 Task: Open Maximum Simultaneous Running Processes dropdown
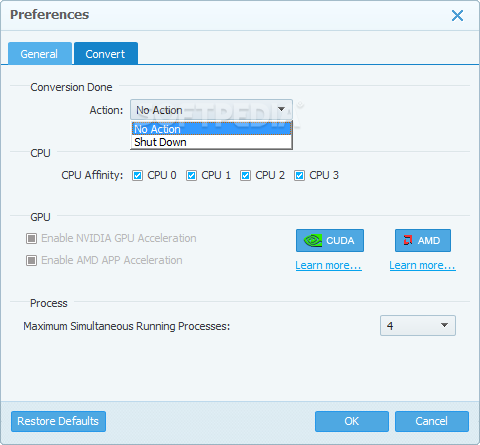click(x=418, y=325)
